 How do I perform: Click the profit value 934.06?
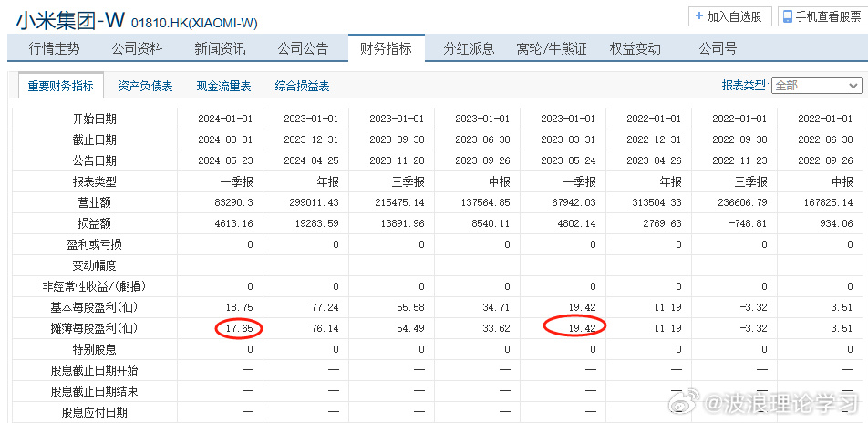coord(837,223)
